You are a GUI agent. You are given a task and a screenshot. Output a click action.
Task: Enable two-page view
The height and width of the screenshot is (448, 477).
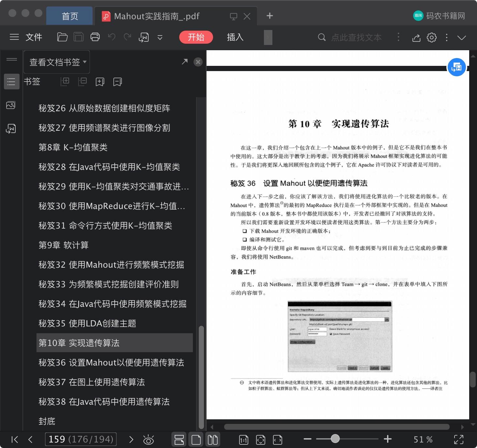213,440
